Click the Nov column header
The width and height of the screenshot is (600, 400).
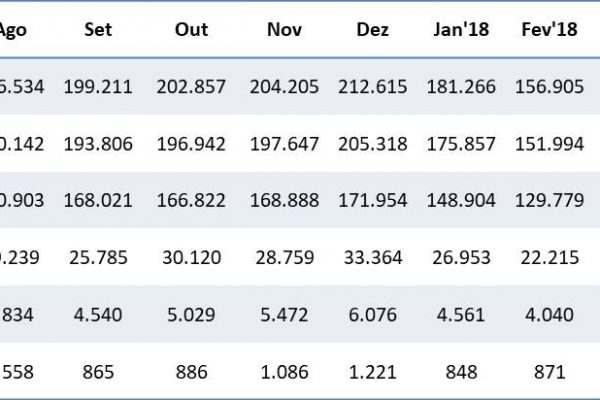(x=284, y=30)
